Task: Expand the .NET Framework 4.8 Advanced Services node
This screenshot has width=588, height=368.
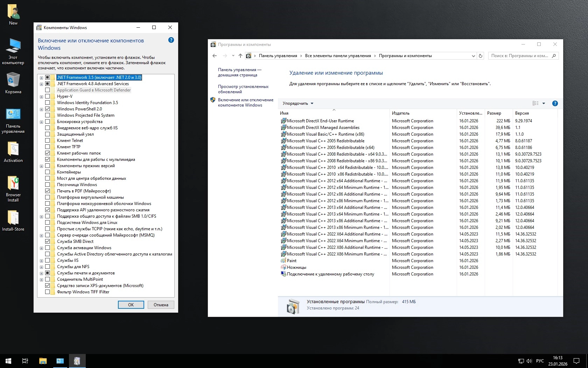Action: coord(41,84)
